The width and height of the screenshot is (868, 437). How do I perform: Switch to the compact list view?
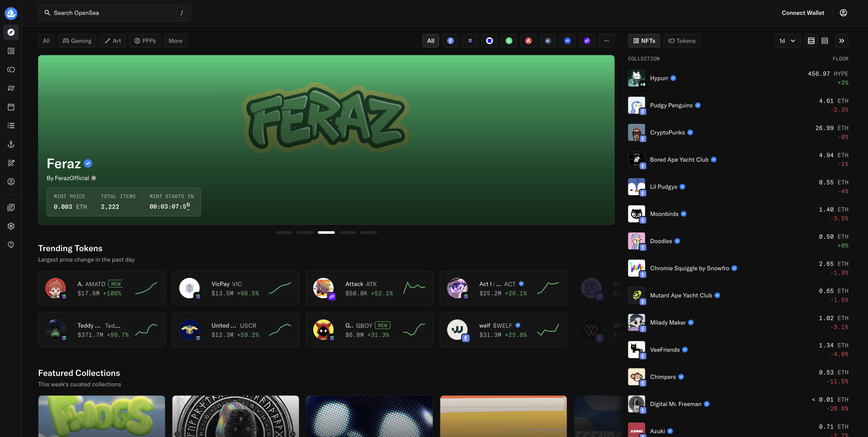pos(825,41)
